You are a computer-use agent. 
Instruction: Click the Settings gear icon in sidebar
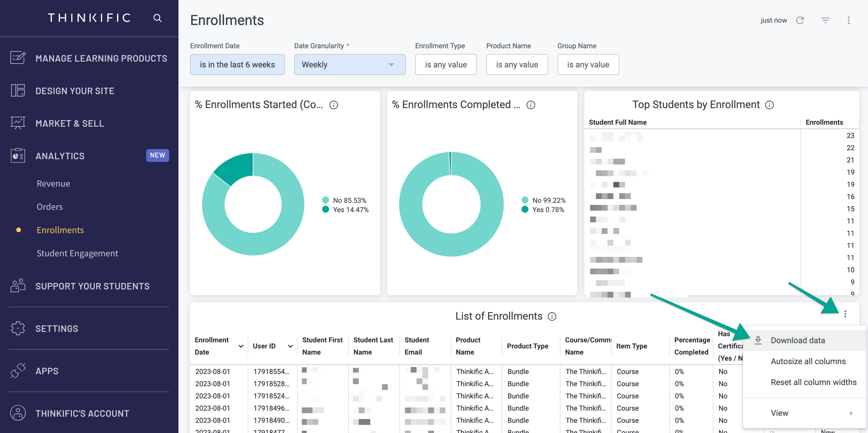17,328
